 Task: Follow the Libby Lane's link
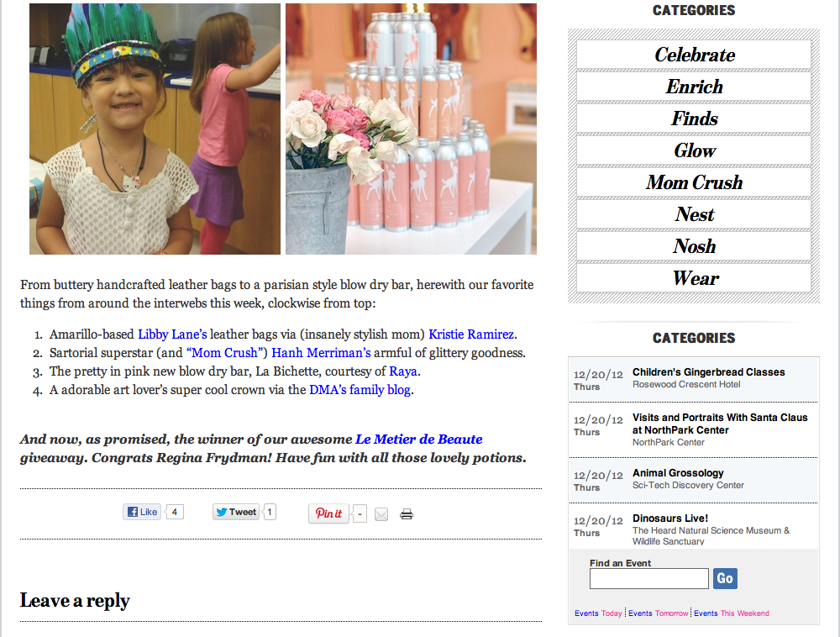[x=172, y=334]
